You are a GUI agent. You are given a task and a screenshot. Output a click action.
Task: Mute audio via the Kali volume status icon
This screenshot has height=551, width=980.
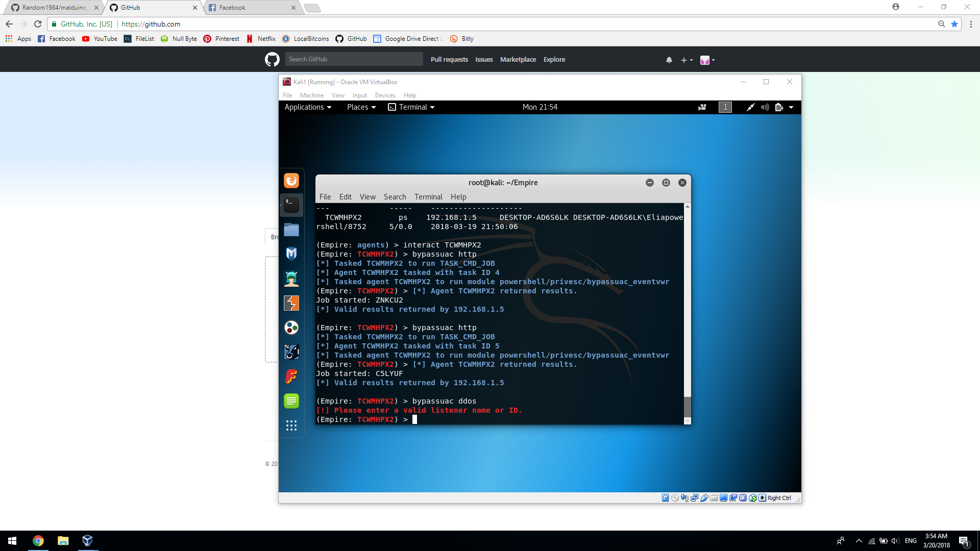765,107
